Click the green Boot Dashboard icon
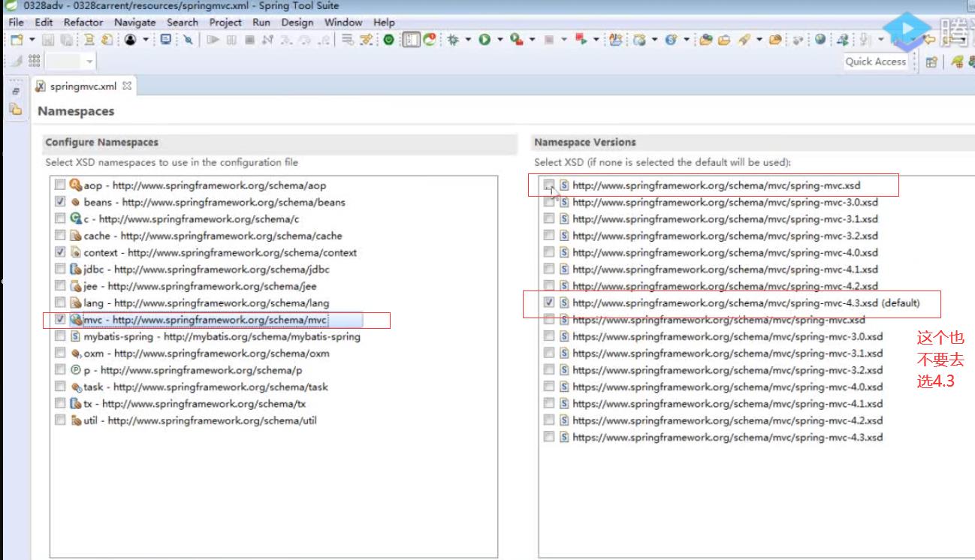Screen dimensions: 975x560 (x=388, y=40)
